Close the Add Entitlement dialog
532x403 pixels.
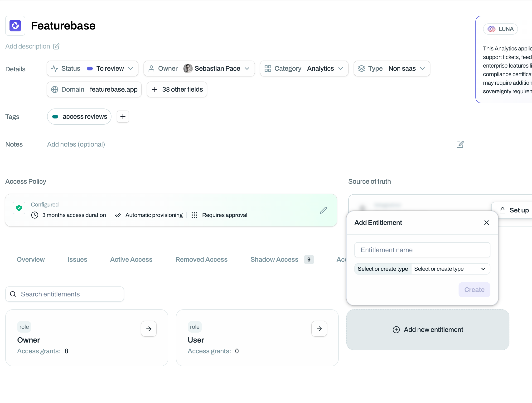pyautogui.click(x=486, y=223)
